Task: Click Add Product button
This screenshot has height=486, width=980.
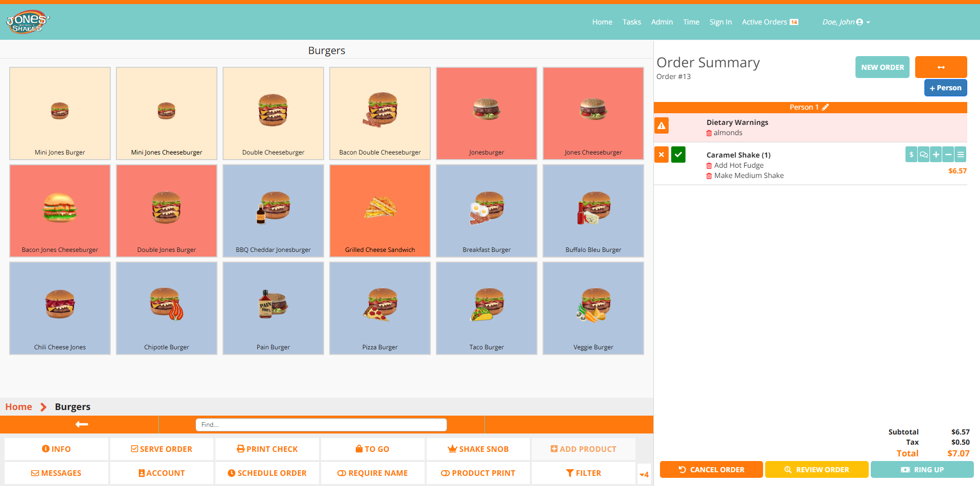Action: pos(583,449)
